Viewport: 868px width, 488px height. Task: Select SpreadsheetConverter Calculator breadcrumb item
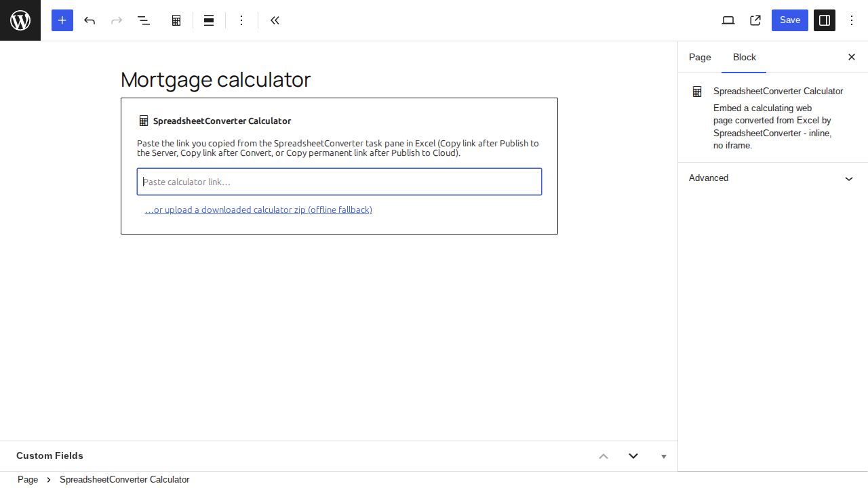click(x=124, y=480)
